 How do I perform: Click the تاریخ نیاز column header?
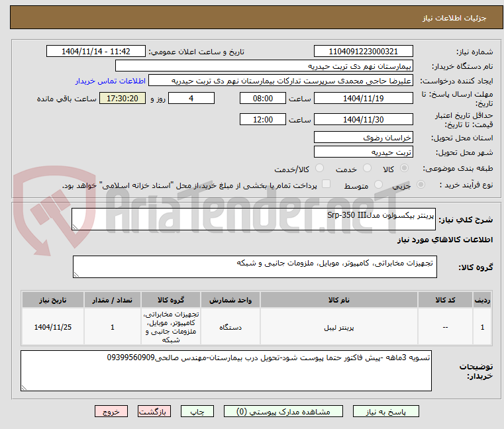[53, 300]
